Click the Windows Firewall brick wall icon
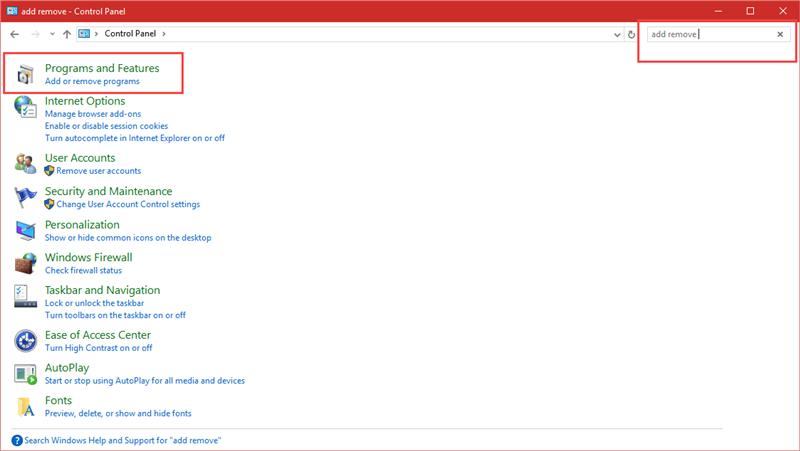Screen dimensions: 800x451 tap(25, 263)
